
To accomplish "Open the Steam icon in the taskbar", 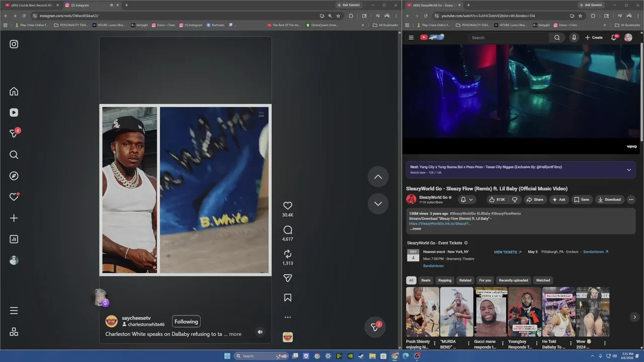I will click(361, 356).
